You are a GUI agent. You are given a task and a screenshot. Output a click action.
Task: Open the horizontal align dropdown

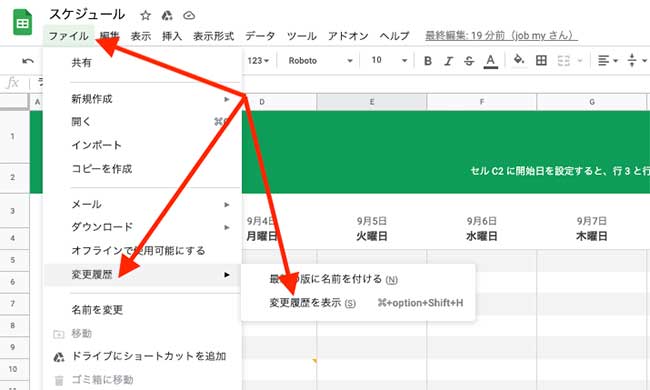607,61
